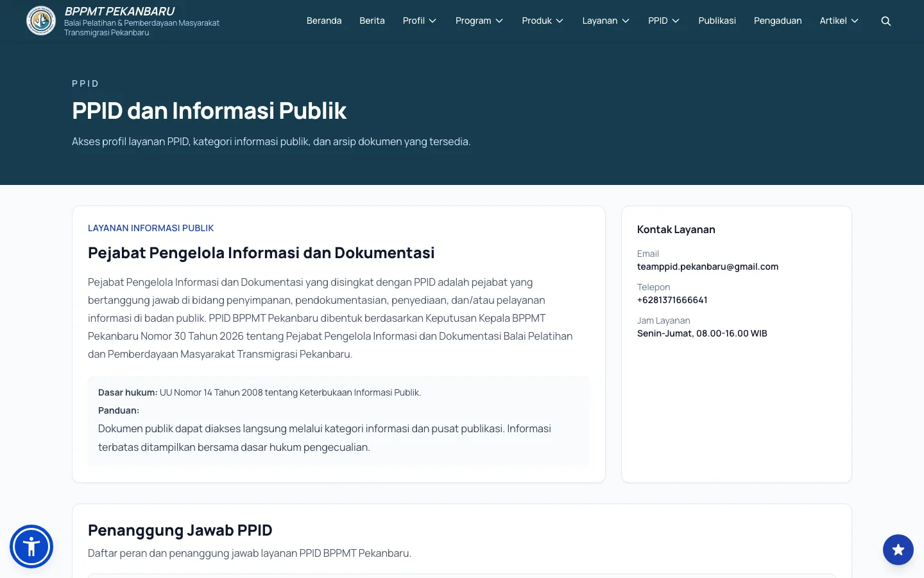
Task: Click the 'PPID dan Informasi Publik' title
Action: pyautogui.click(x=209, y=111)
